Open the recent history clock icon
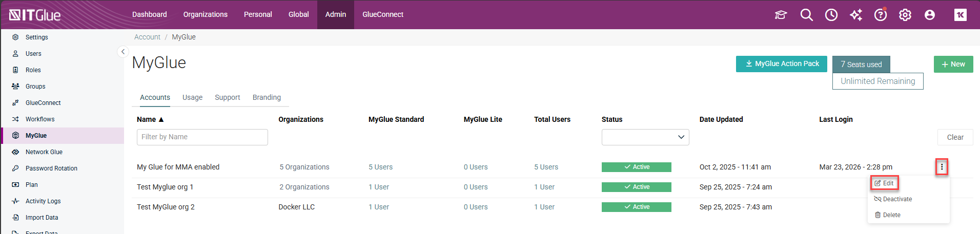Image resolution: width=980 pixels, height=234 pixels. coord(831,15)
